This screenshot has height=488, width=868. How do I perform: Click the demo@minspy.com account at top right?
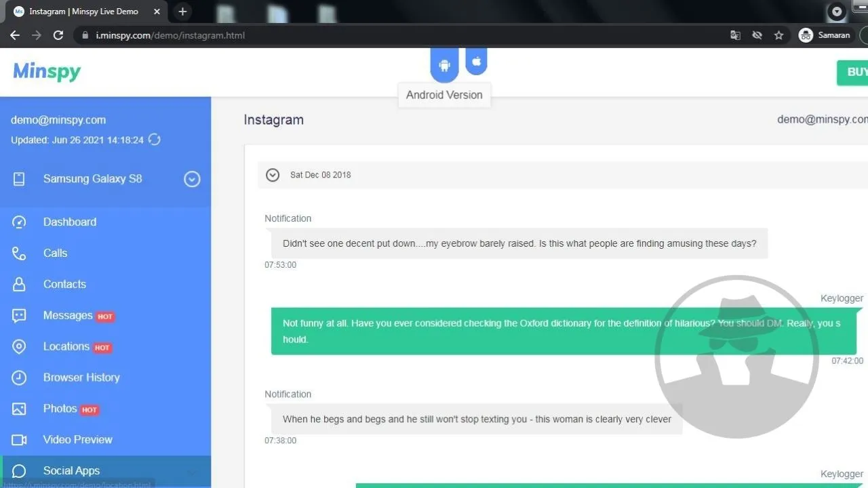[x=823, y=119]
